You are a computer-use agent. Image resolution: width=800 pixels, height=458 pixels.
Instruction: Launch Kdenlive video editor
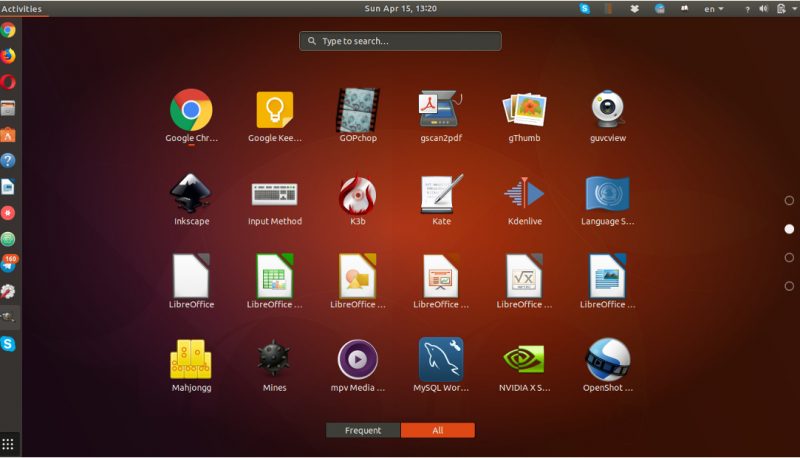pyautogui.click(x=524, y=193)
